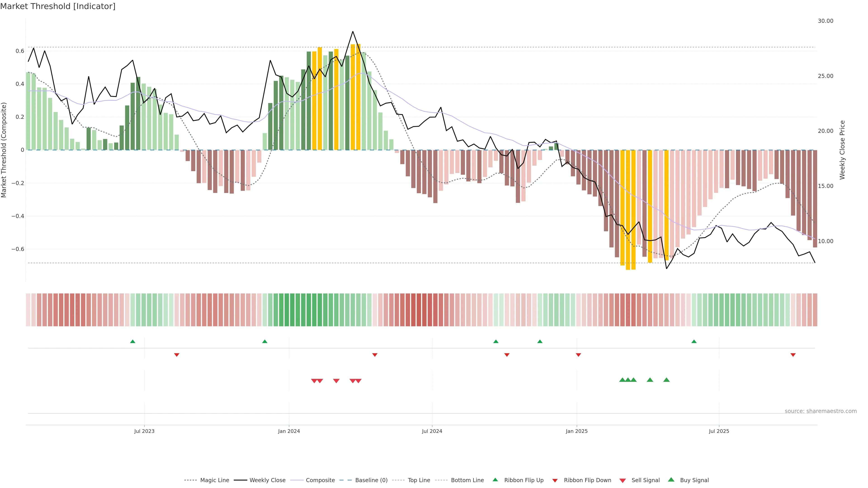Toggle the Top Line legend entry
This screenshot has height=488, width=868.
pyautogui.click(x=419, y=480)
